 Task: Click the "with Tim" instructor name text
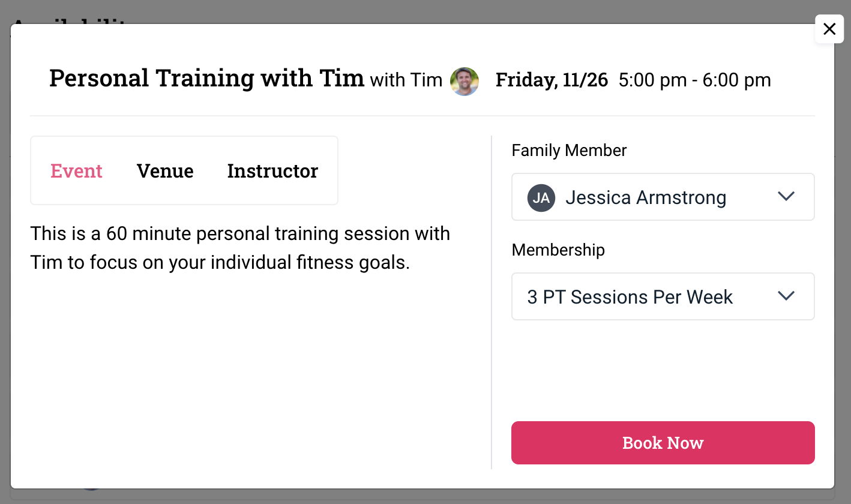[406, 80]
